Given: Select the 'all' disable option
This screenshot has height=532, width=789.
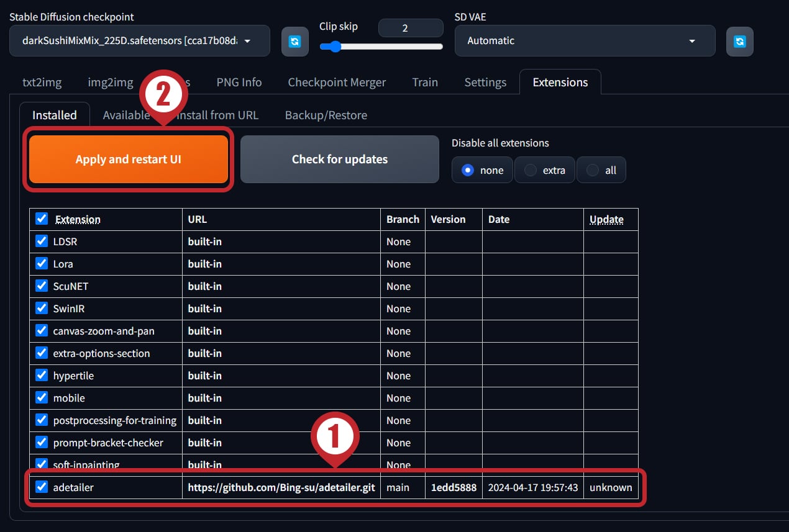Looking at the screenshot, I should click(601, 170).
